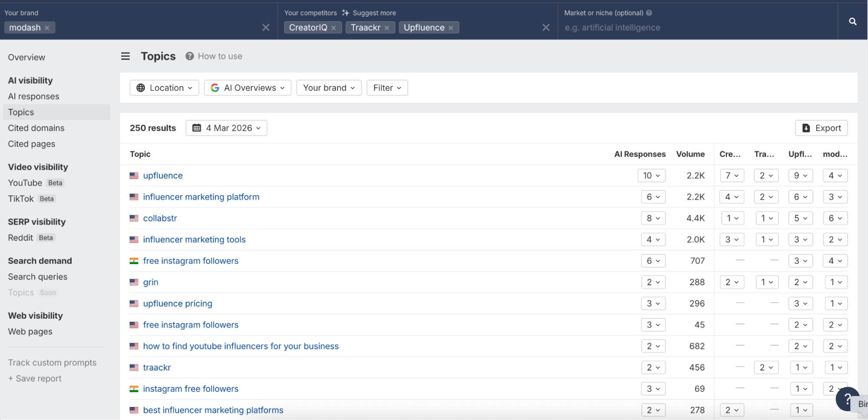Sort by Volume column header
This screenshot has height=420, width=868.
point(690,154)
